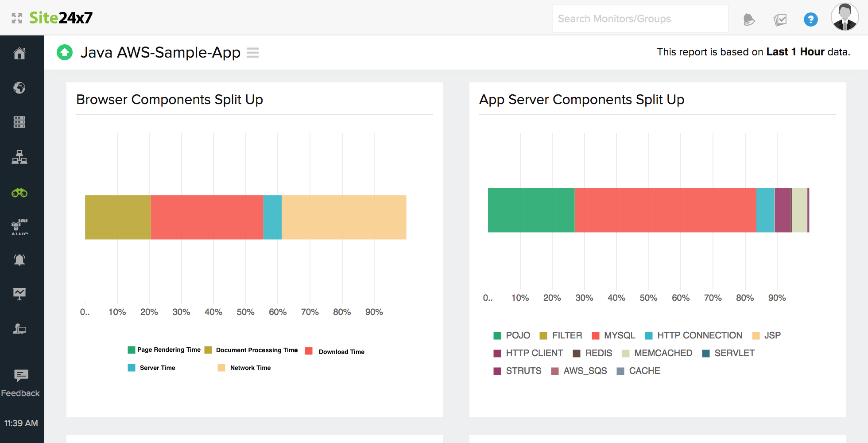Screen dimensions: 868x443
Task: Click the Site24x7 logo link
Action: pos(61,18)
